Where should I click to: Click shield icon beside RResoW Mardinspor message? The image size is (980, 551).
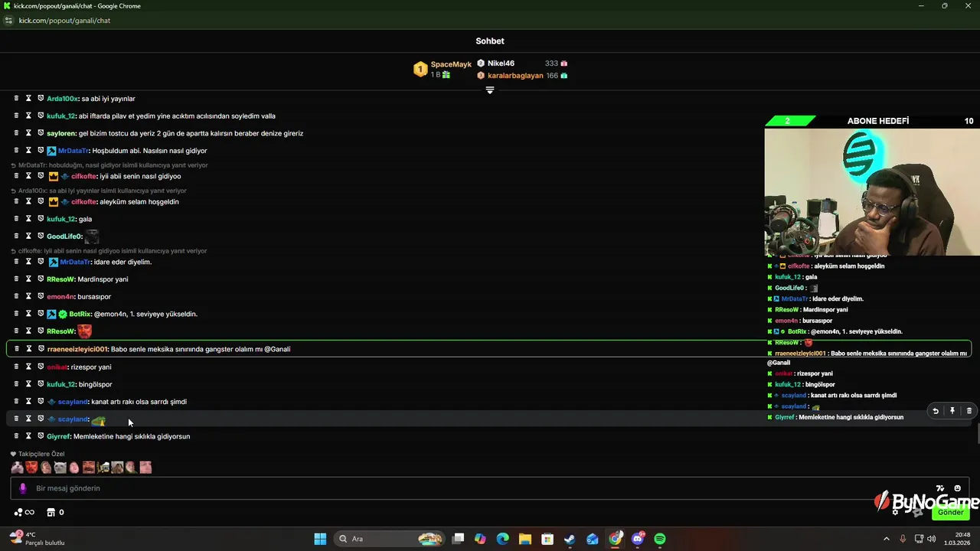(41, 279)
